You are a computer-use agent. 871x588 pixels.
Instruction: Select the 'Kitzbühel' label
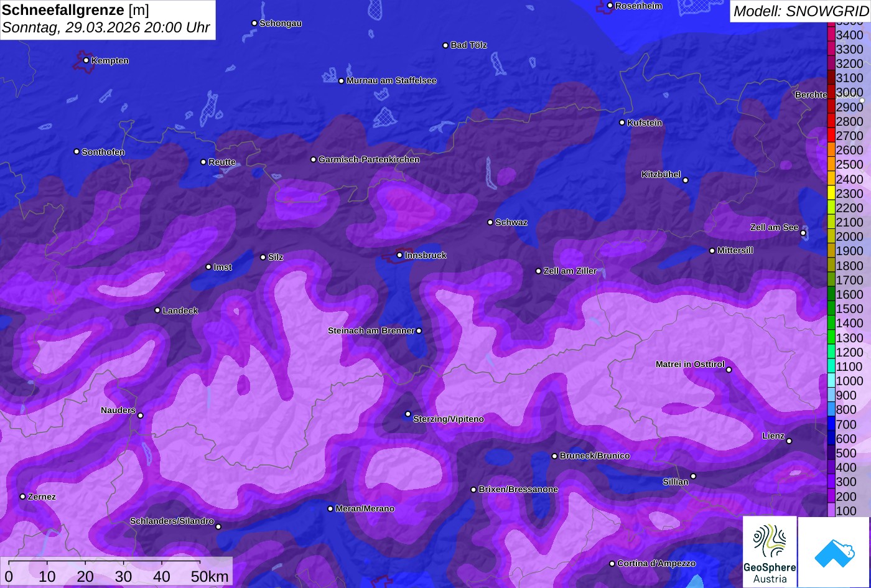point(661,174)
